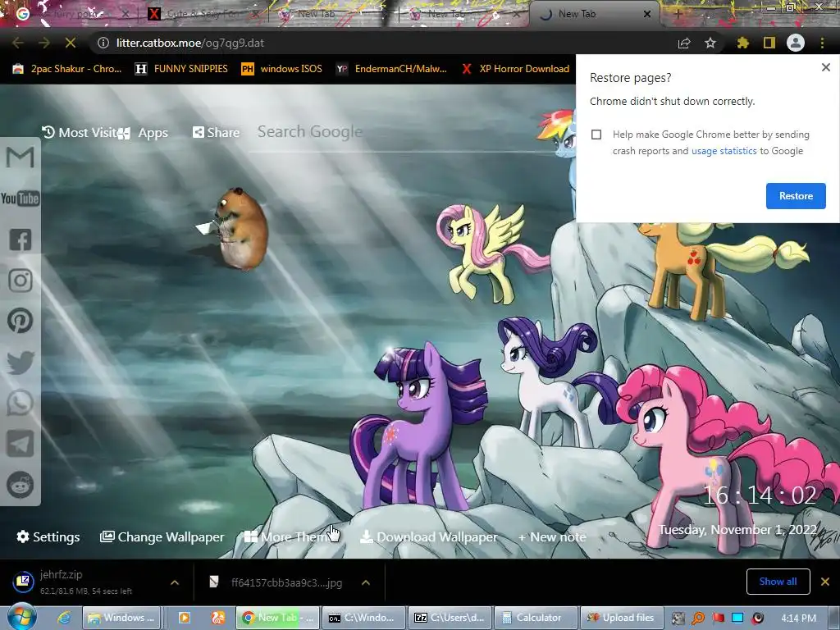Screen dimensions: 840x630
Task: Open the Chrome profile avatar
Action: [796, 43]
